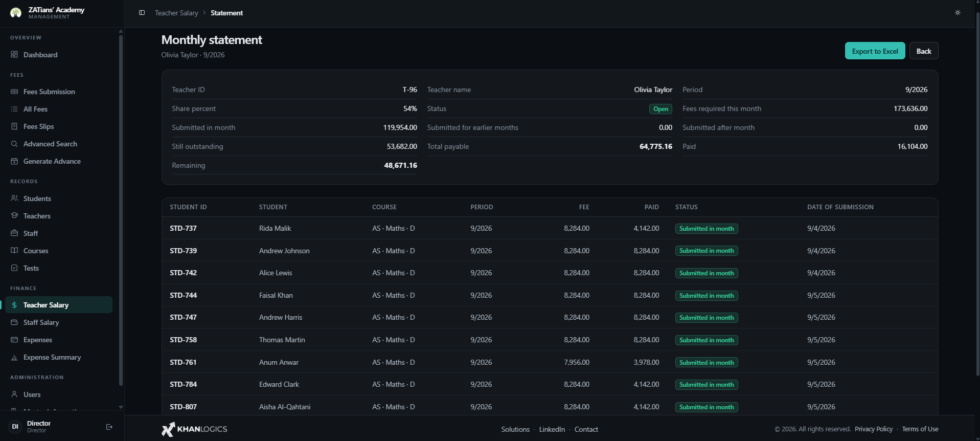980x441 pixels.
Task: Click the Teacher Salary dollar icon
Action: coord(14,305)
